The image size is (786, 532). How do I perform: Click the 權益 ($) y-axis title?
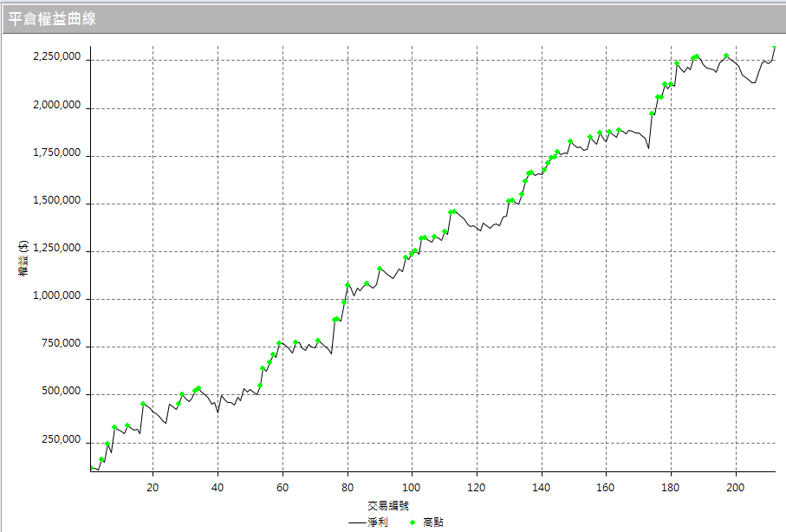pos(23,258)
